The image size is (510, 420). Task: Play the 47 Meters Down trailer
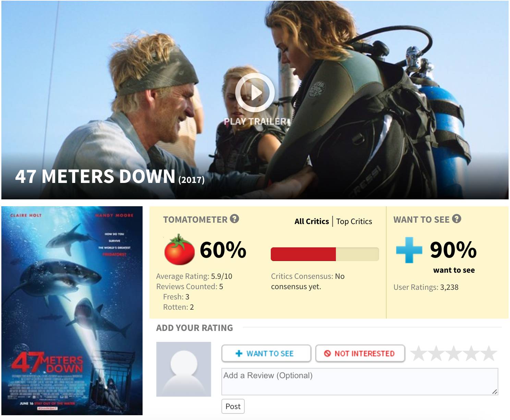click(x=255, y=92)
